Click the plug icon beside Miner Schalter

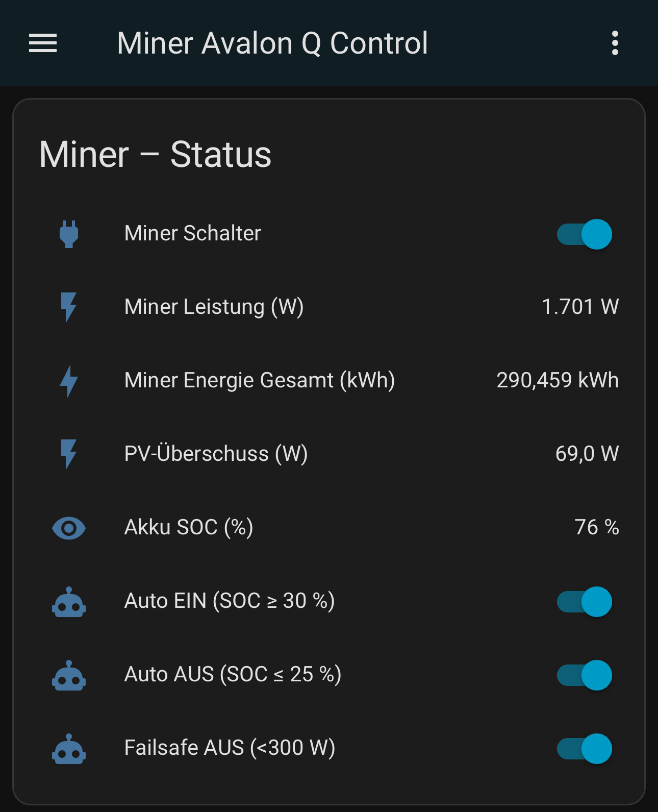[69, 234]
